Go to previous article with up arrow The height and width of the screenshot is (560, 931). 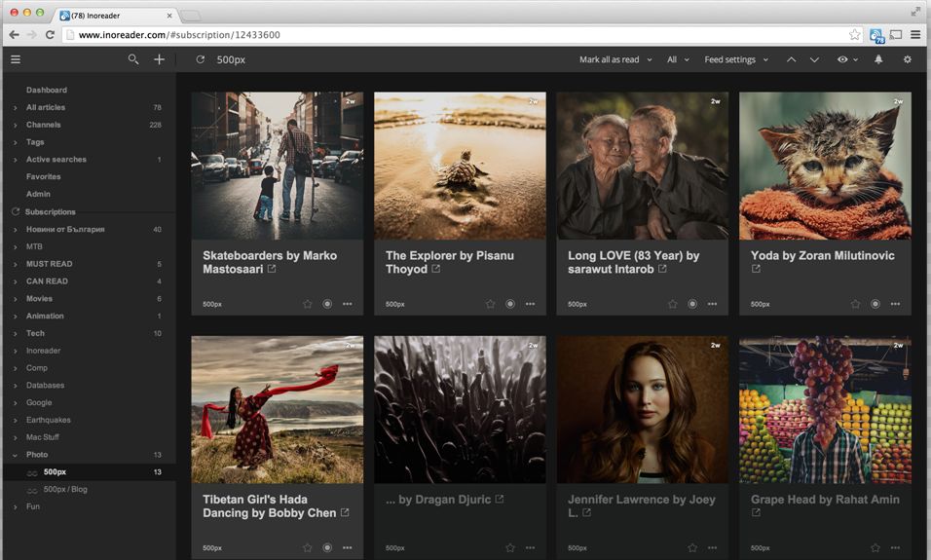(791, 59)
